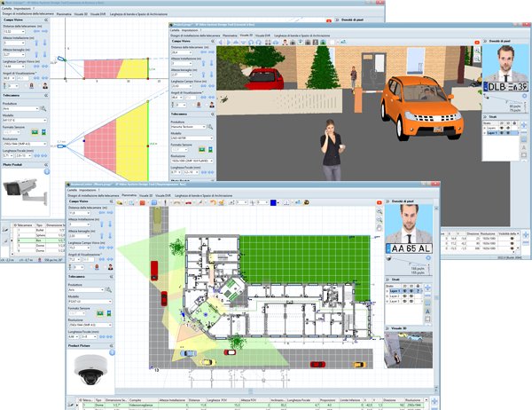This screenshot has height=410, width=532.
Task: Open Cartella menu in the 3D window
Action: [x=176, y=30]
